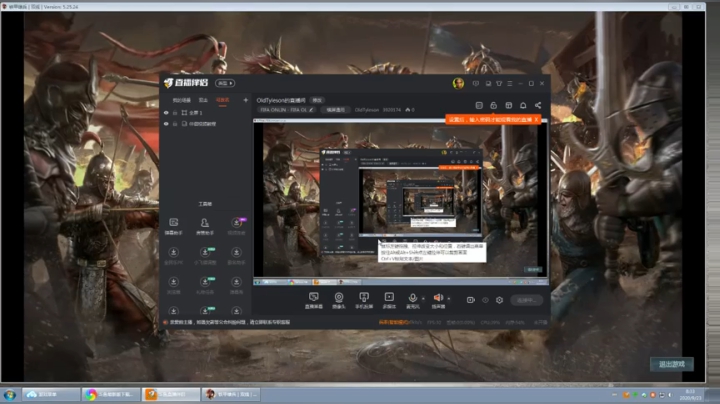The image size is (720, 404).
Task: Expand speaker options arrow
Action: (449, 298)
